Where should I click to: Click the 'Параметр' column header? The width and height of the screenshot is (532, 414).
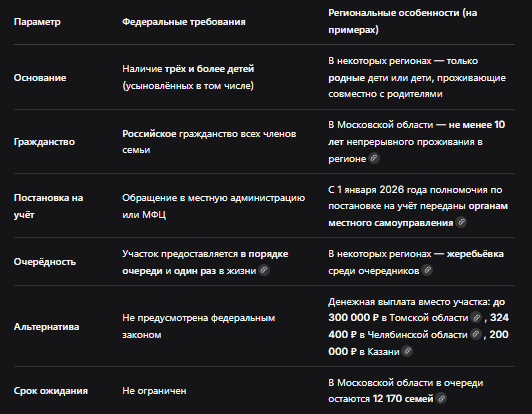(x=37, y=22)
